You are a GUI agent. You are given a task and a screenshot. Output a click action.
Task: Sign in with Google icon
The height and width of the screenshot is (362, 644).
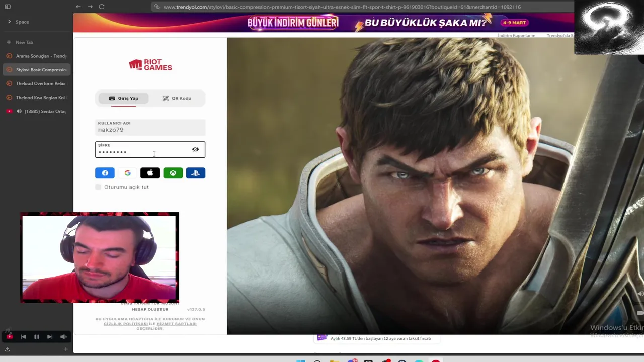pyautogui.click(x=127, y=173)
